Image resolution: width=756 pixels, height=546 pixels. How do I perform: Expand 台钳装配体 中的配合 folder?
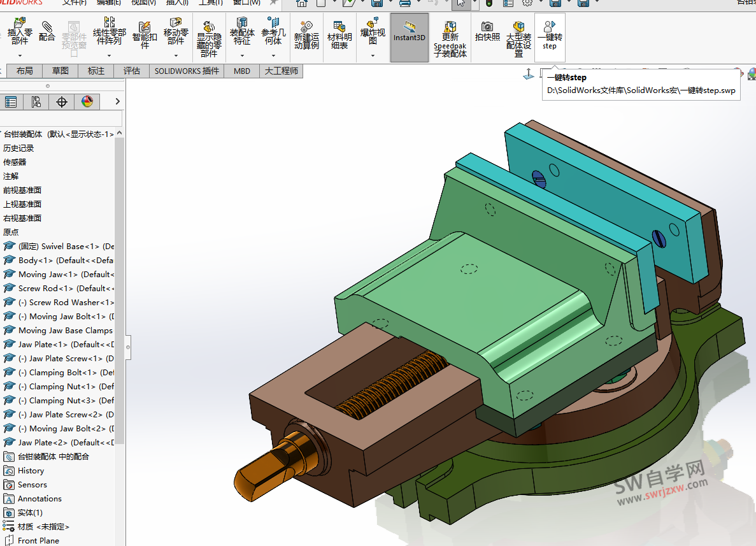click(54, 456)
